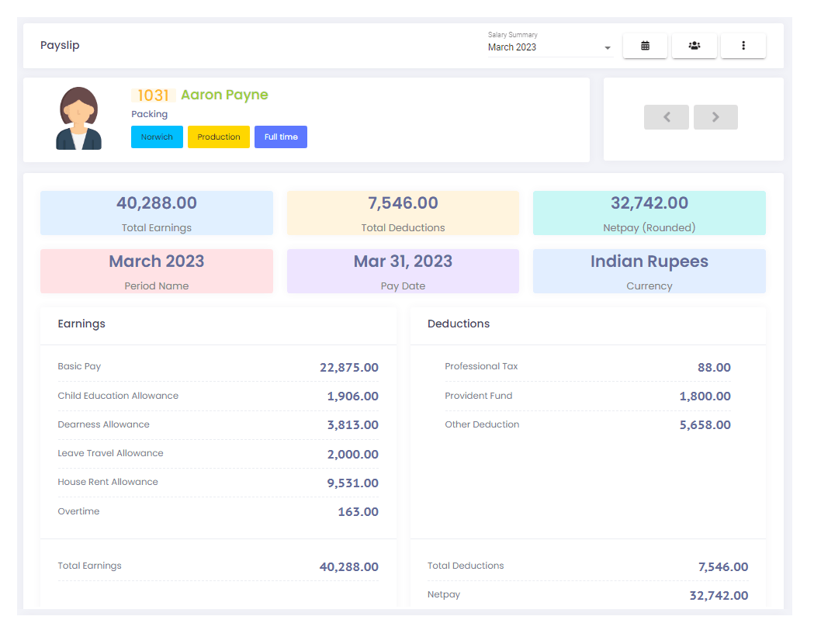
Task: Click the Pay Date card
Action: coord(403,271)
